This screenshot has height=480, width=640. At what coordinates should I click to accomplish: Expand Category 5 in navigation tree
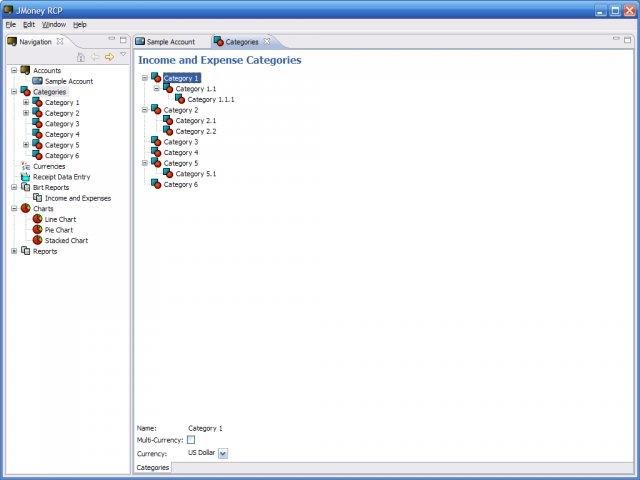click(x=26, y=144)
